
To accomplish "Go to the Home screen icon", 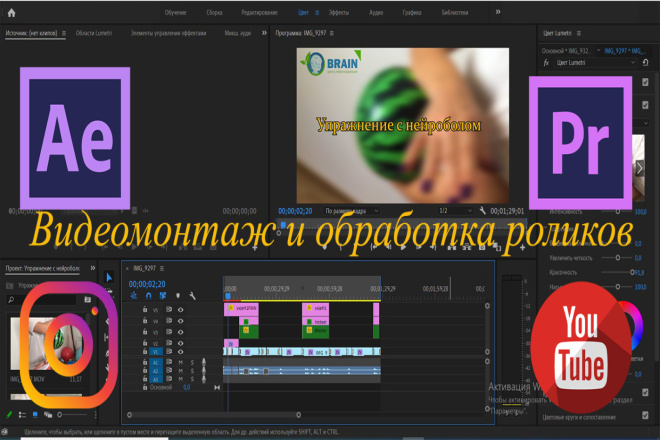I will pyautogui.click(x=11, y=13).
